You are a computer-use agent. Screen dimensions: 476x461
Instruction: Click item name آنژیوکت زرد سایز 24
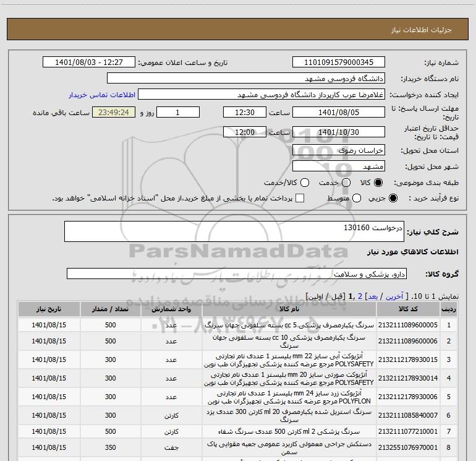pos(289,397)
